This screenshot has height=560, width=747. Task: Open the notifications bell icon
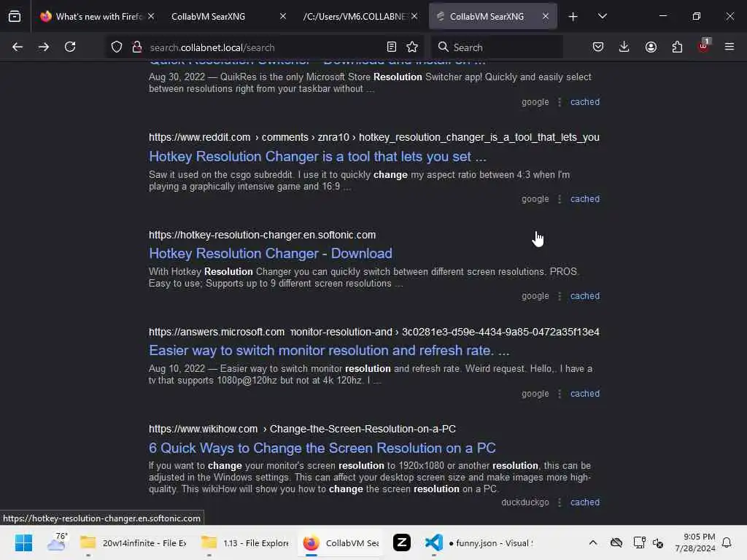tap(727, 542)
